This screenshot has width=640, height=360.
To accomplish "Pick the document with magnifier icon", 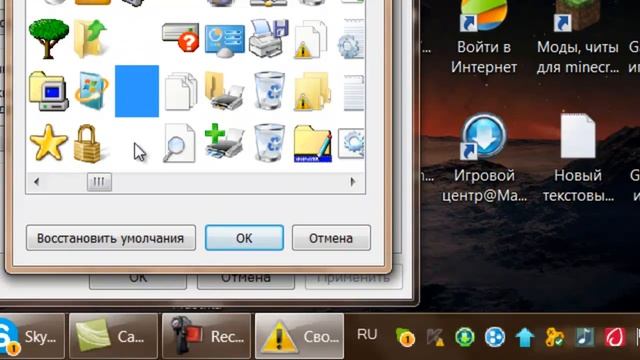I will click(x=179, y=143).
